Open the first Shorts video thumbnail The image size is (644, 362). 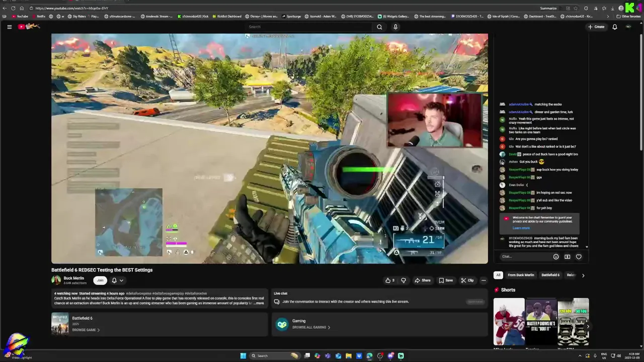tap(509, 321)
